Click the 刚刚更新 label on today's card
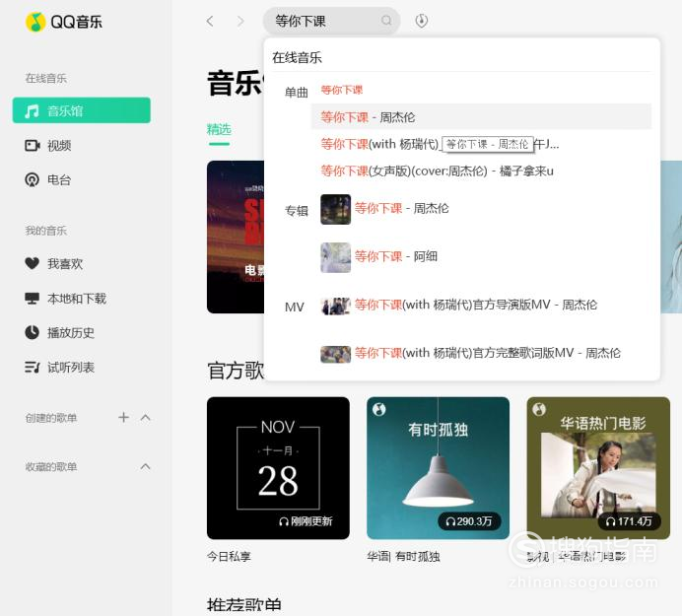Viewport: 682px width, 616px height. [306, 521]
